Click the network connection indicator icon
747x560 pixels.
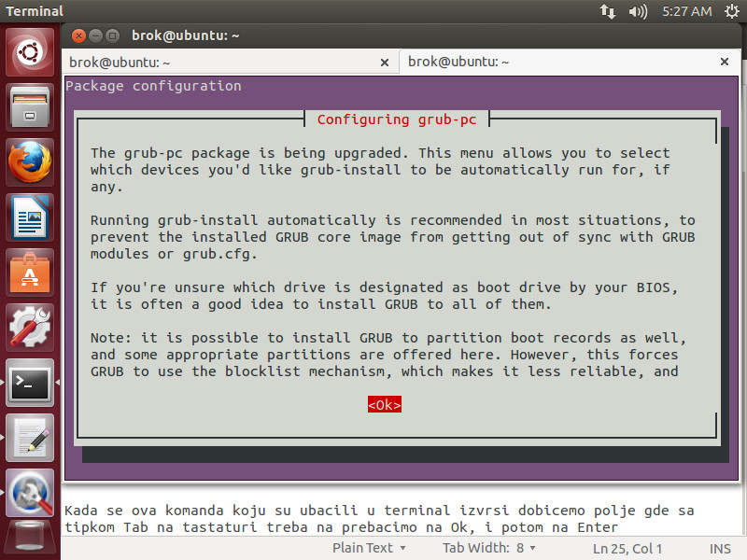click(608, 11)
